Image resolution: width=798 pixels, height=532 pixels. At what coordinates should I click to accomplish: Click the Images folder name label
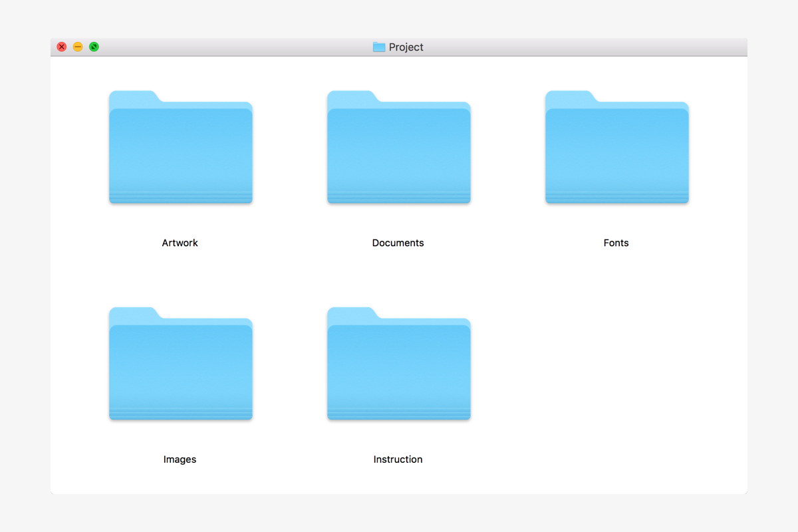click(180, 459)
